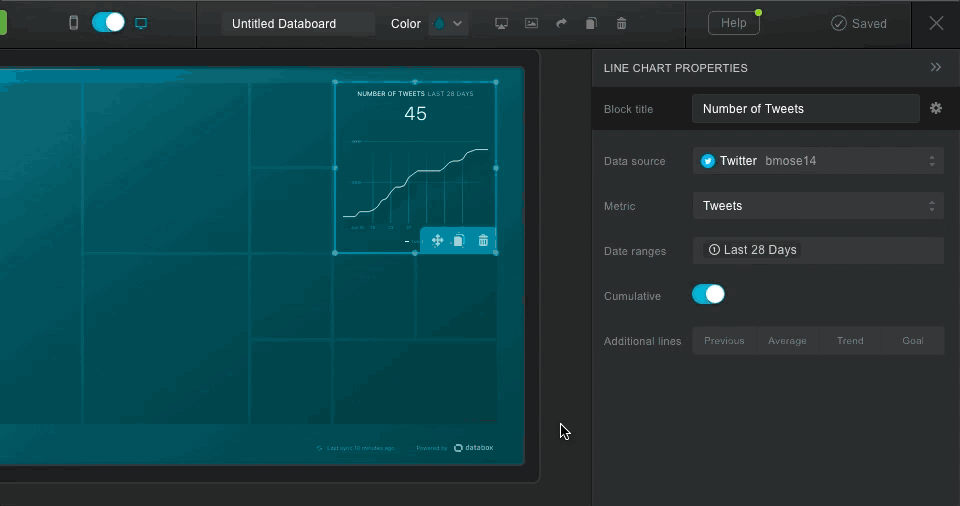
Task: Click the mobile view phone icon
Action: click(x=73, y=23)
